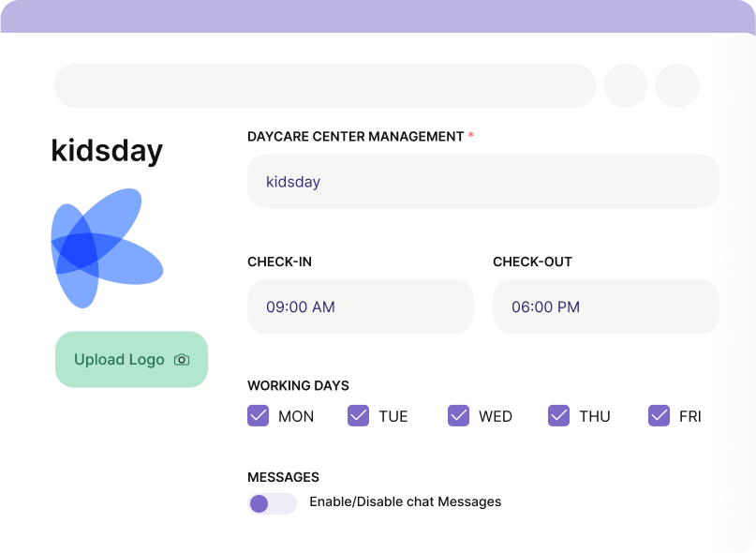Select the WORKING DAYS section label
The width and height of the screenshot is (756, 553).
point(298,385)
